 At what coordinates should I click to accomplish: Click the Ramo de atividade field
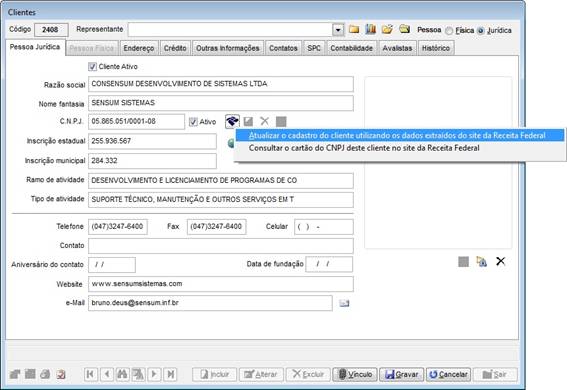tap(221, 180)
